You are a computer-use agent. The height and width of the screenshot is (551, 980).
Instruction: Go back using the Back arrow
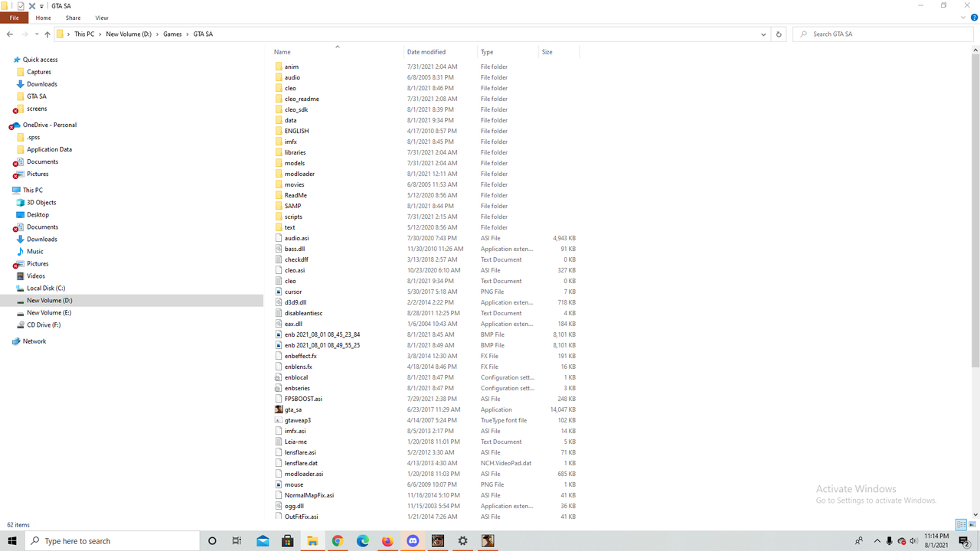[9, 34]
